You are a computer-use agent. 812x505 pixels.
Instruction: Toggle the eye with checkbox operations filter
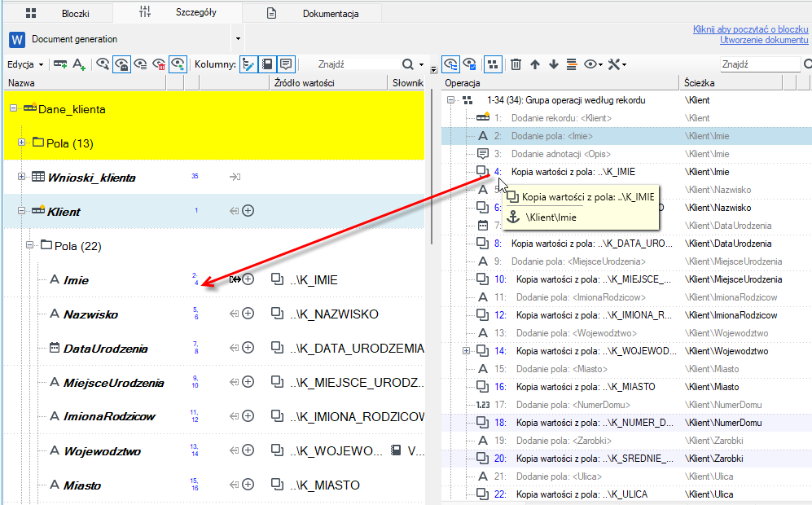470,64
